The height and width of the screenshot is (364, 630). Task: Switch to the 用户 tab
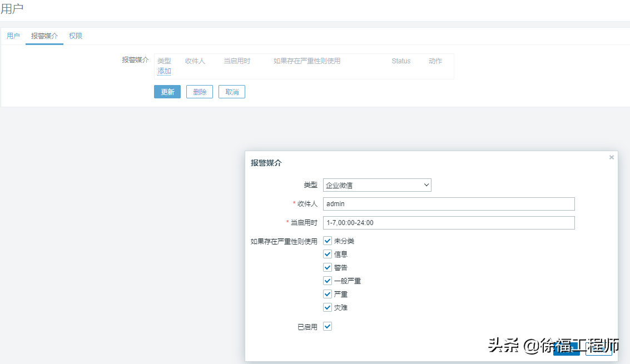click(x=13, y=36)
